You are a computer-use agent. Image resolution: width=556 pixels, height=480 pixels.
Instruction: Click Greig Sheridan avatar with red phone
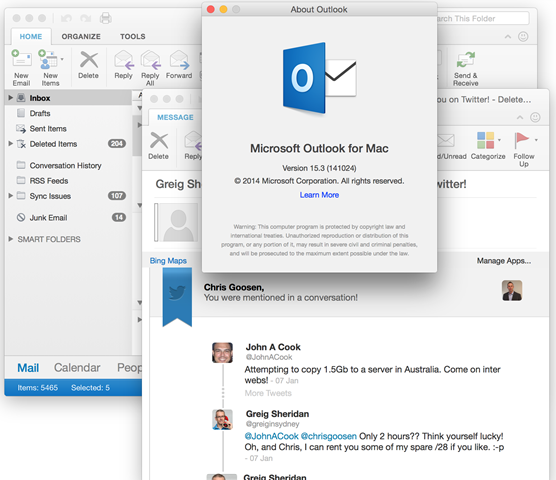(x=222, y=419)
